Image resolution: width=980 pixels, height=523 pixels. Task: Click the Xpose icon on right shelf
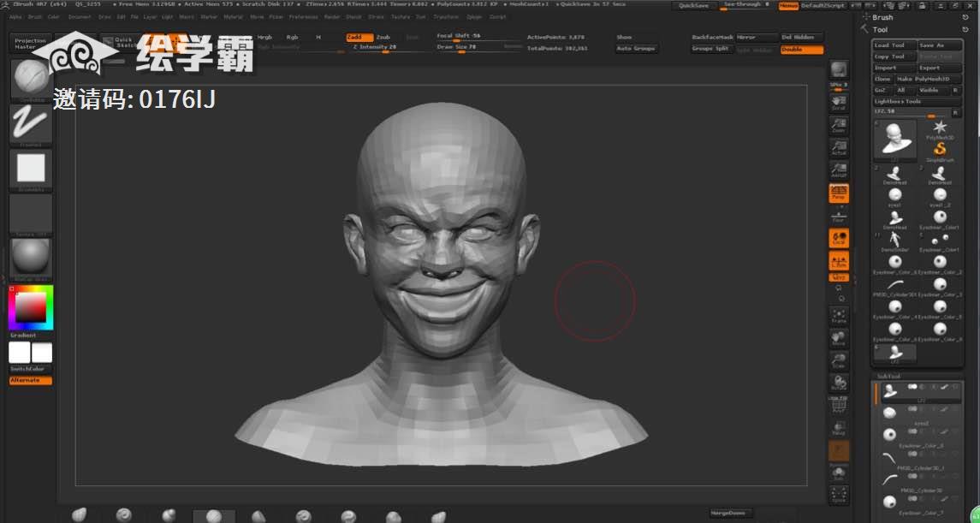[x=838, y=495]
